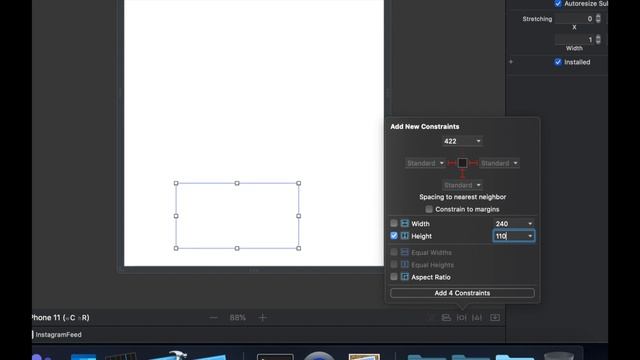Click plus icon beside Installed
Viewport: 640px width, 360px height.
tap(511, 62)
